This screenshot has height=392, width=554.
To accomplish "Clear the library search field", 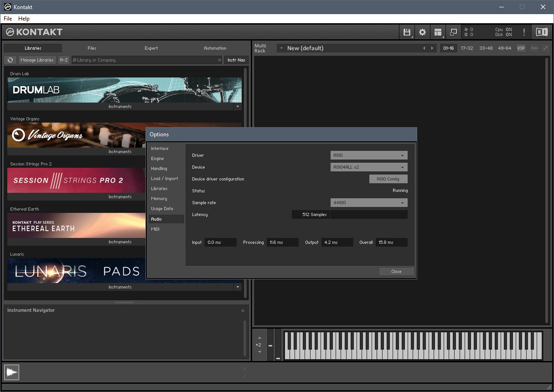I will [219, 60].
